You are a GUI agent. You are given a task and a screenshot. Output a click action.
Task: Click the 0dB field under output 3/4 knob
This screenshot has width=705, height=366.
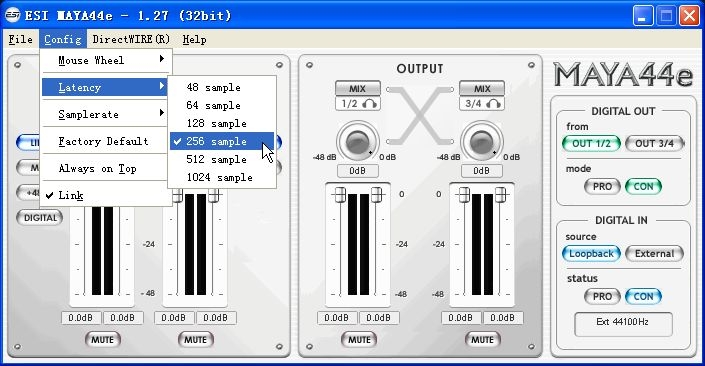pyautogui.click(x=482, y=171)
